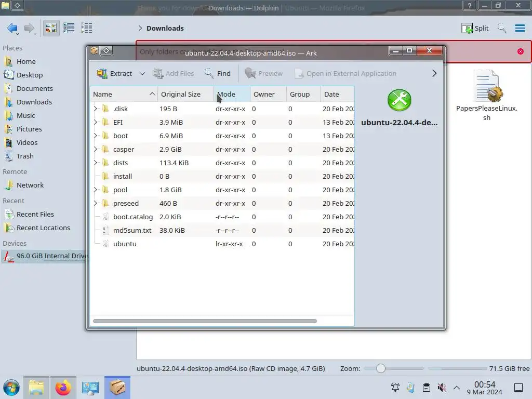
Task: Sort by Owner column header
Action: point(268,95)
